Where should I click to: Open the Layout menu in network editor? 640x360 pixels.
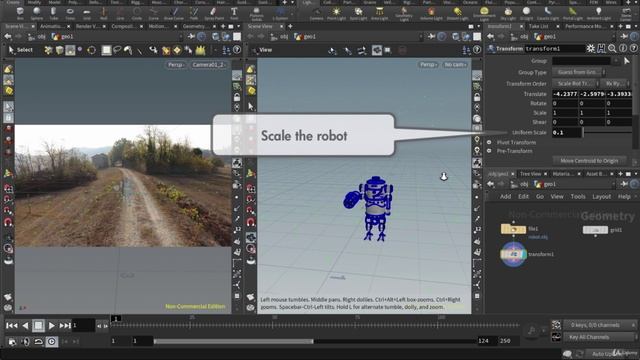coord(602,196)
